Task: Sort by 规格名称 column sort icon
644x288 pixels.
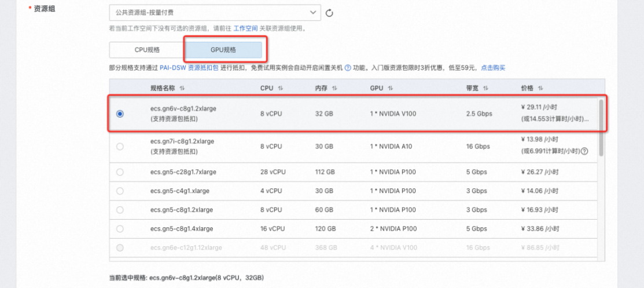Action: tap(182, 89)
